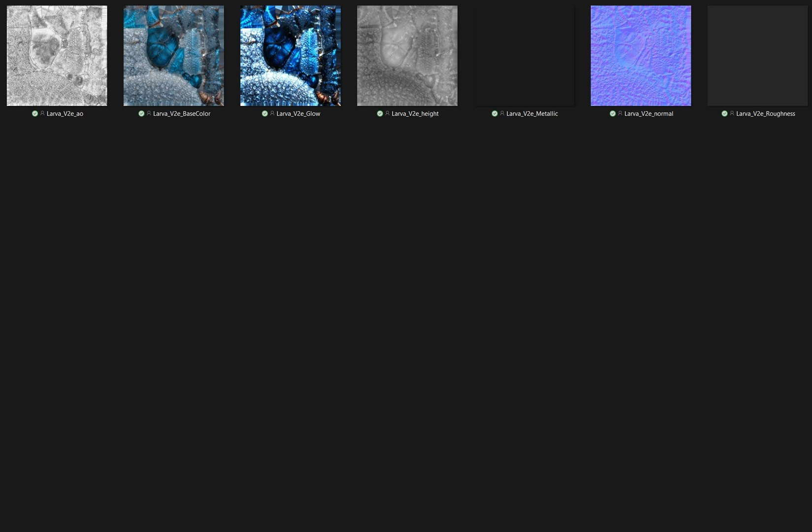812x532 pixels.
Task: Click the green sync checkmark beside Larva_V2e_Metallic
Action: coord(495,114)
